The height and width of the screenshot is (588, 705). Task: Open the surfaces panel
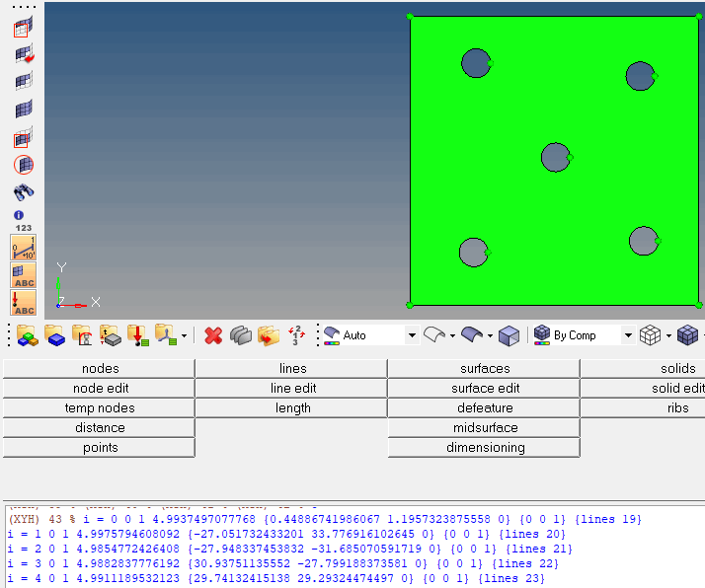click(484, 368)
